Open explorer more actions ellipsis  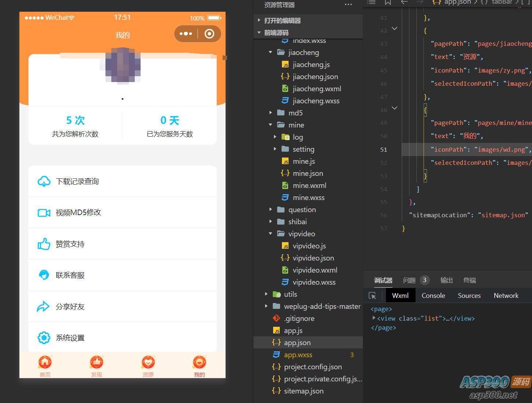348,5
